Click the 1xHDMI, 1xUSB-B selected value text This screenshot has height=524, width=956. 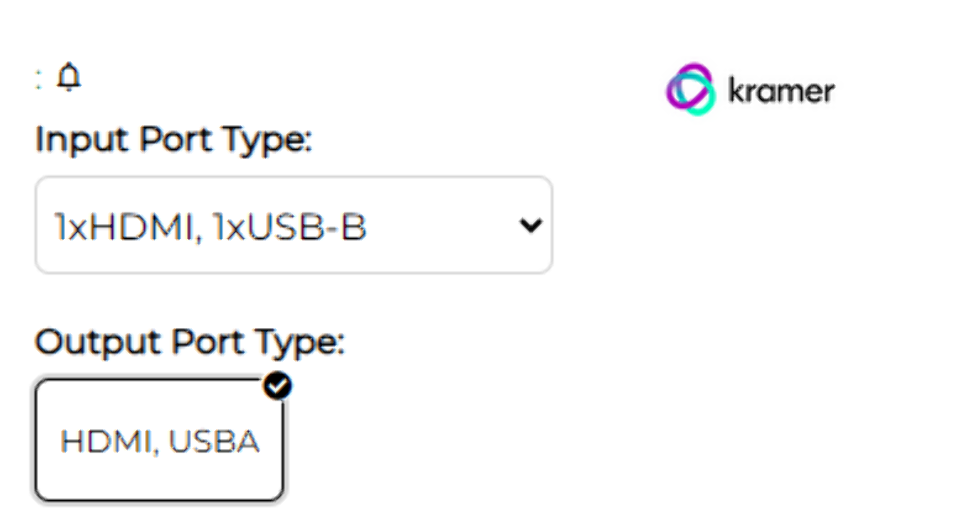[211, 228]
